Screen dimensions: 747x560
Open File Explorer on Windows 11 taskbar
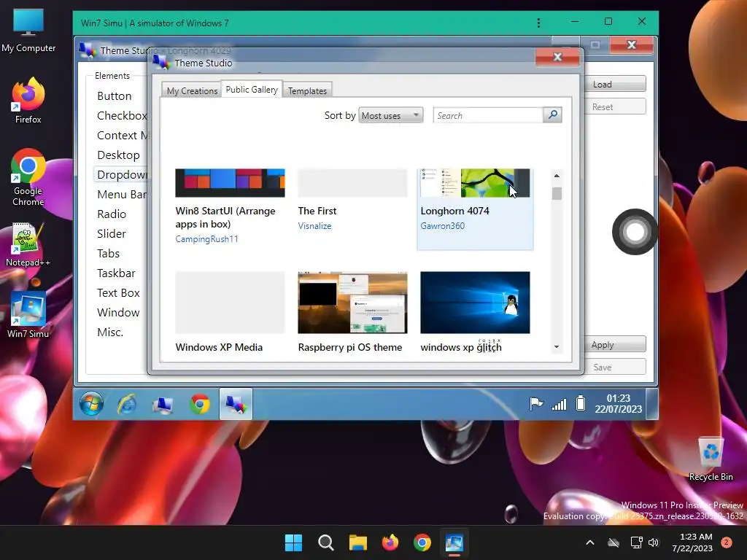[x=357, y=542]
